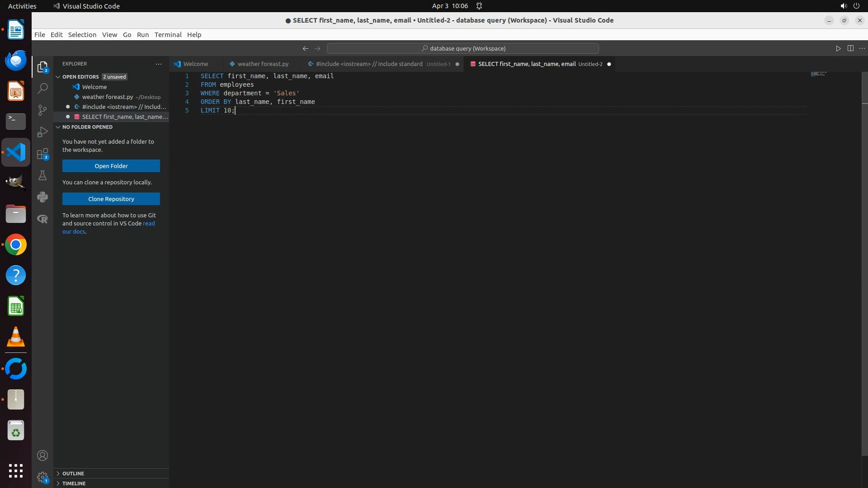Click the Clone Repository button

(x=111, y=199)
